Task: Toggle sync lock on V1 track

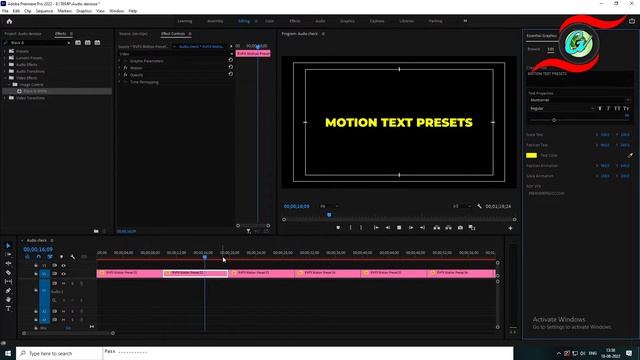Action: coord(54,274)
